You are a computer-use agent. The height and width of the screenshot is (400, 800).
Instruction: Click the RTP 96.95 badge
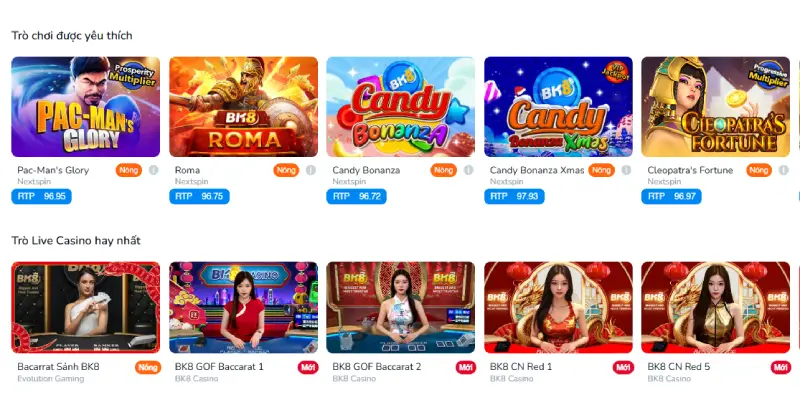(41, 196)
